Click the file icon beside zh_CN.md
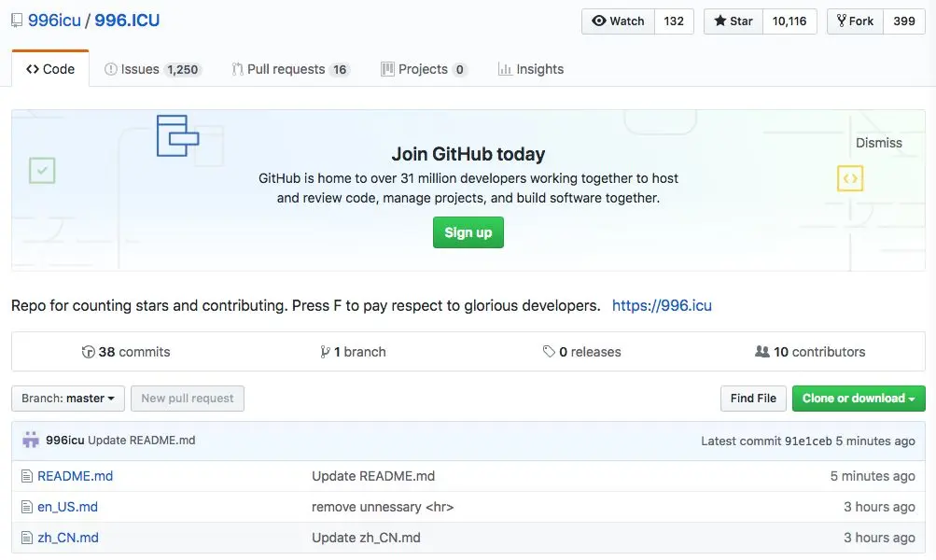Screen dimensions: 936x560 pos(27,538)
